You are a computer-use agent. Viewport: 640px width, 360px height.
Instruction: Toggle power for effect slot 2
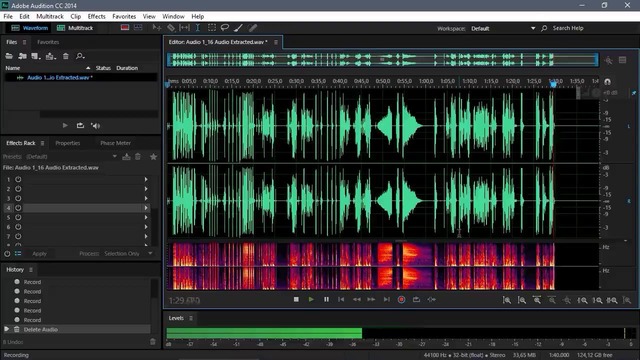click(18, 189)
